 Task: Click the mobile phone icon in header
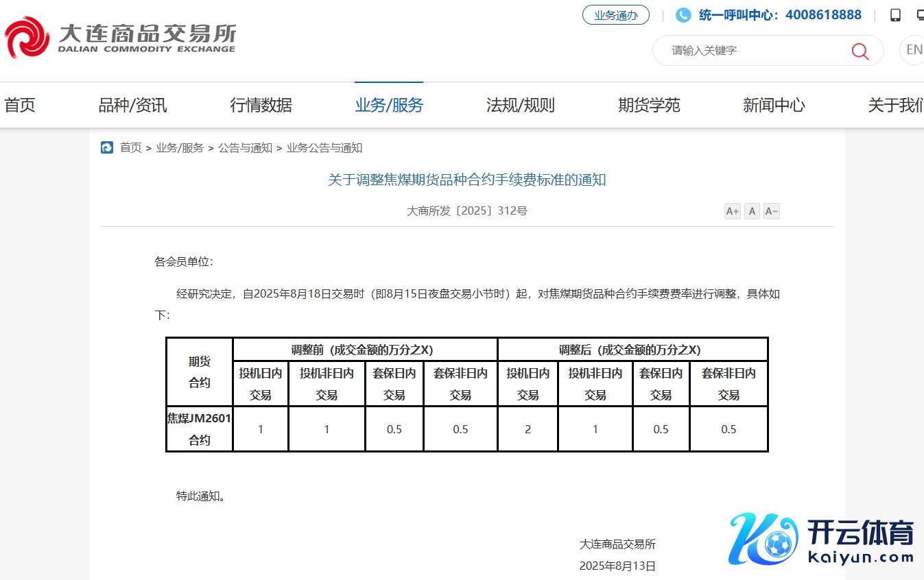click(895, 15)
